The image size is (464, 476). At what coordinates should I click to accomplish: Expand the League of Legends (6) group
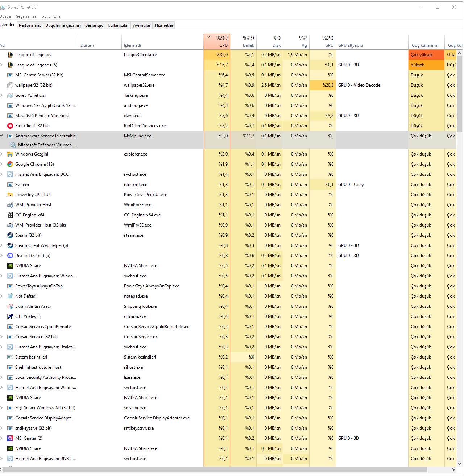2,65
